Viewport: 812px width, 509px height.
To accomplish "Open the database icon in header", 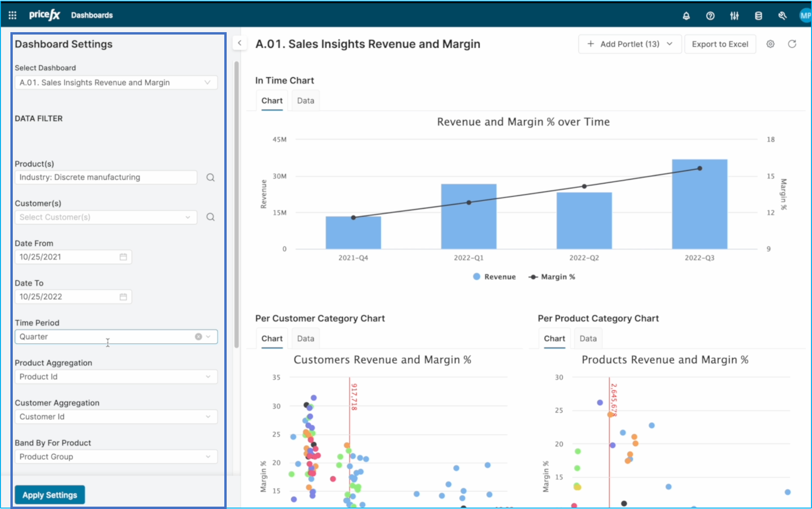I will (759, 16).
